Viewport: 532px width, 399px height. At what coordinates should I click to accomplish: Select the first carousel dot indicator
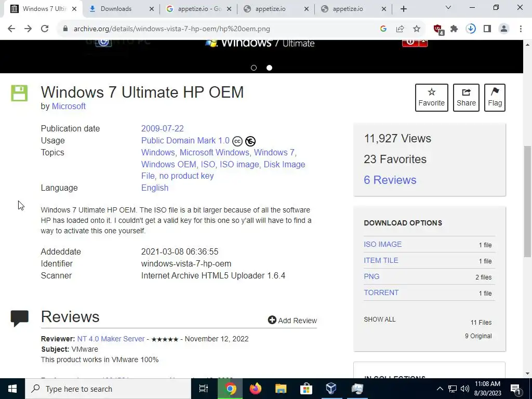coord(254,68)
